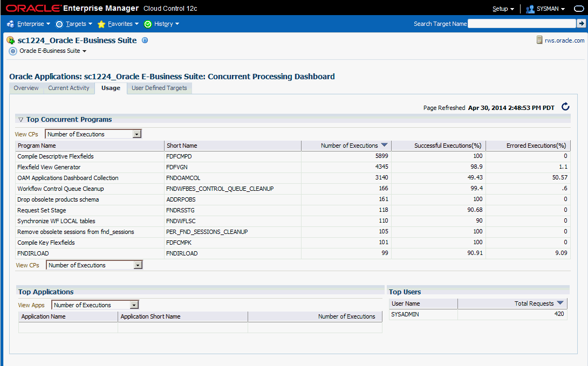Click Drop obsolete products schema row
588x366 pixels.
[293, 199]
